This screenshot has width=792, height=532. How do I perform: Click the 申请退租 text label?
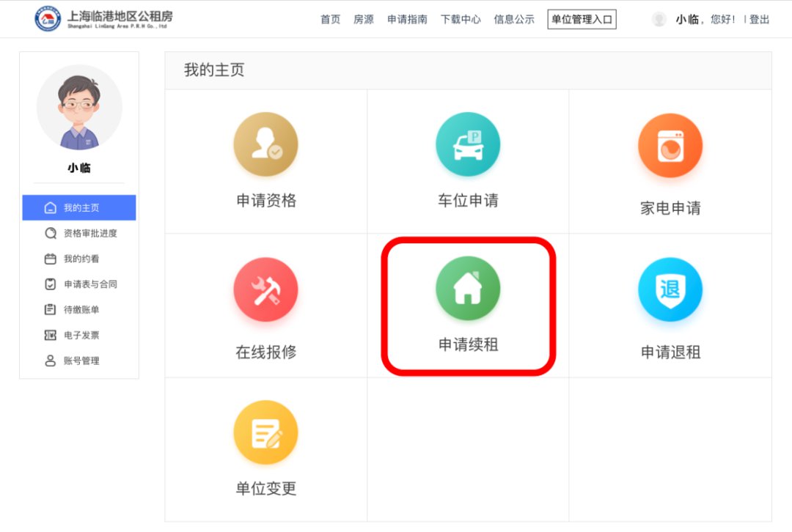(x=670, y=352)
